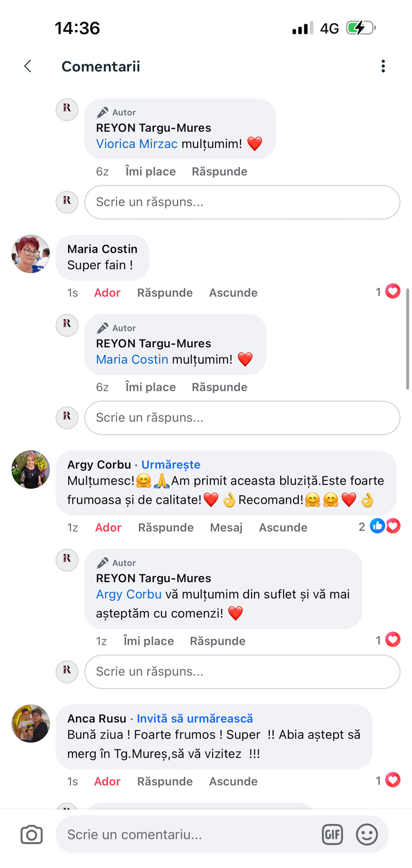This screenshot has height=868, width=412.
Task: Open the GIF picker
Action: click(332, 835)
